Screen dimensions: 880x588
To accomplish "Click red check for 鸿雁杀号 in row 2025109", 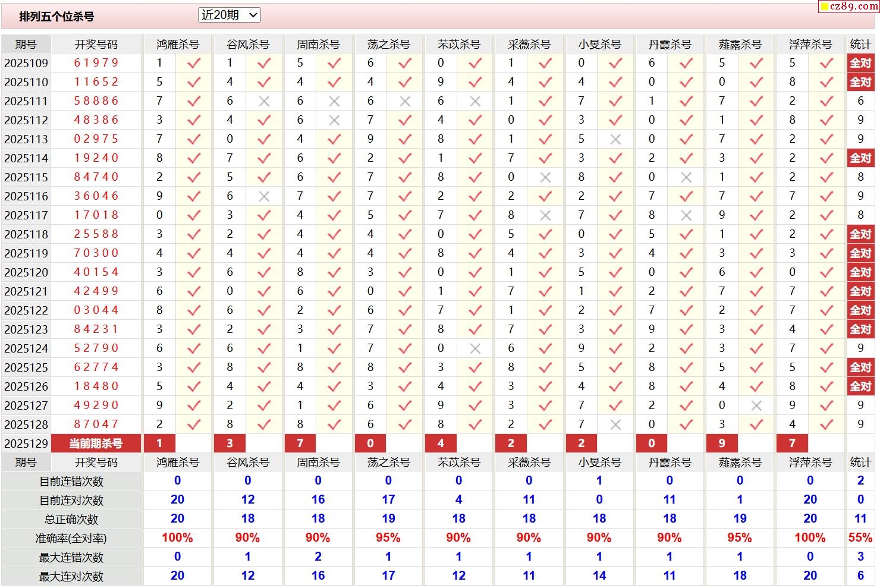I will (x=194, y=63).
